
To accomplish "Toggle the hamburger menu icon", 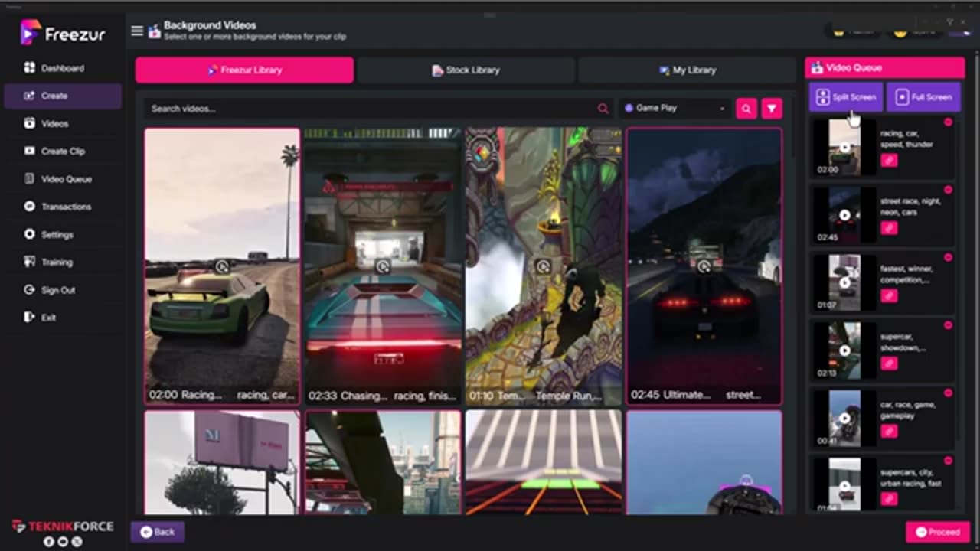I will [x=137, y=31].
